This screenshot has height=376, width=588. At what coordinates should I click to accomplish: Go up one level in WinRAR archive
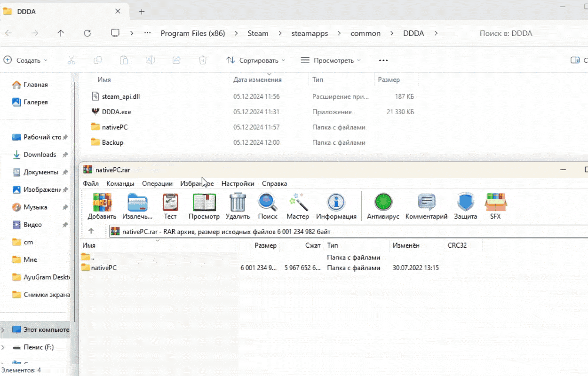click(x=91, y=231)
